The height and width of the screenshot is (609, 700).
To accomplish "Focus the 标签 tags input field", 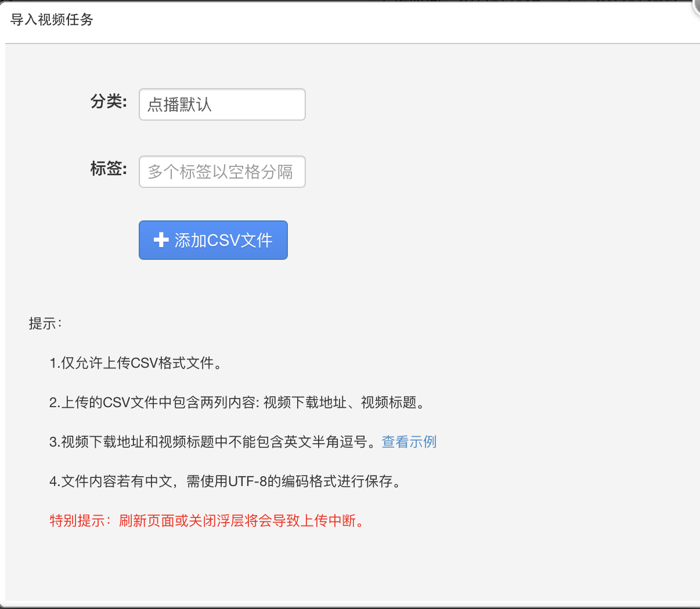I will (222, 172).
